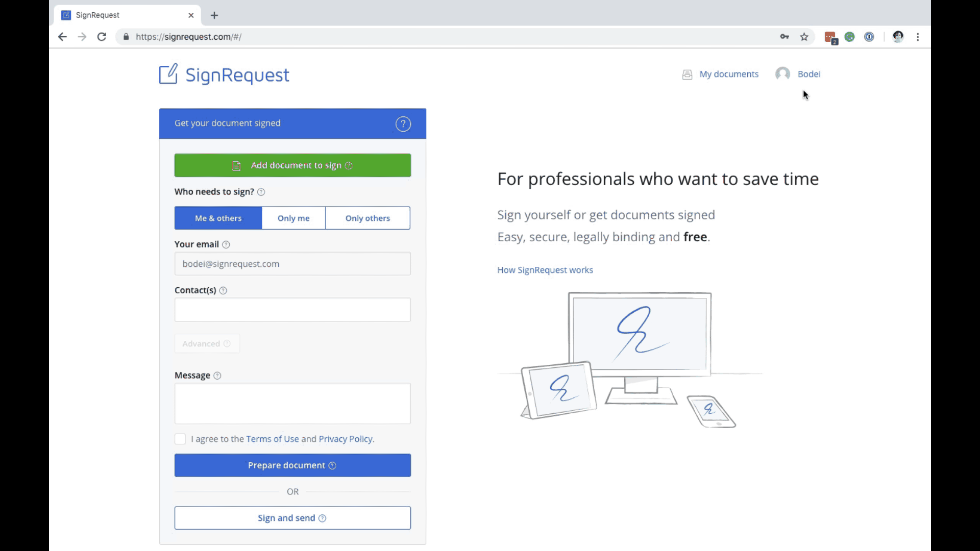Click the Add document to sign icon
980x551 pixels.
(x=236, y=165)
